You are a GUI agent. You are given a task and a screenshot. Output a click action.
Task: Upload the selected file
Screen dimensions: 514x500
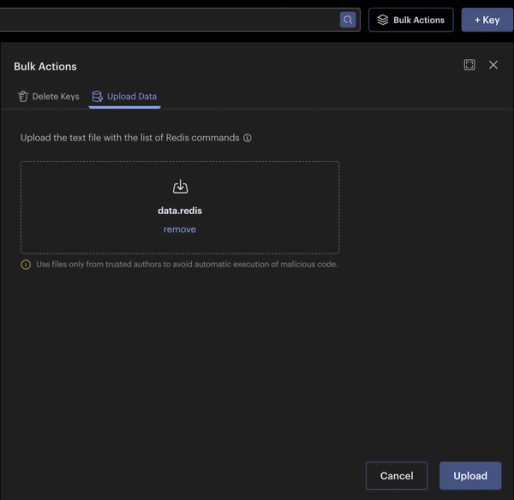(470, 476)
